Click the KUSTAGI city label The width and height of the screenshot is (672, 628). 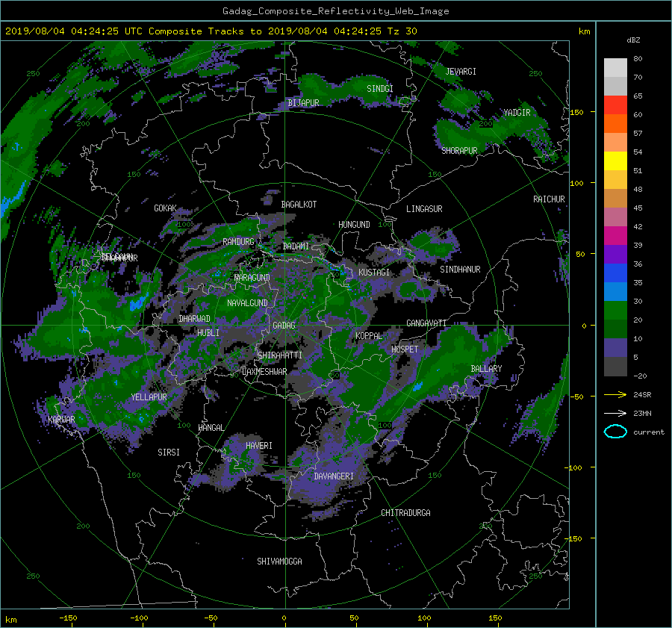click(374, 273)
